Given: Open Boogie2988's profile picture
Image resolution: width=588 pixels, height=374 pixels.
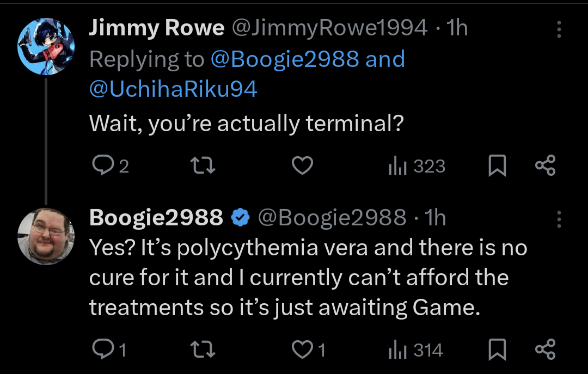Looking at the screenshot, I should click(x=46, y=237).
